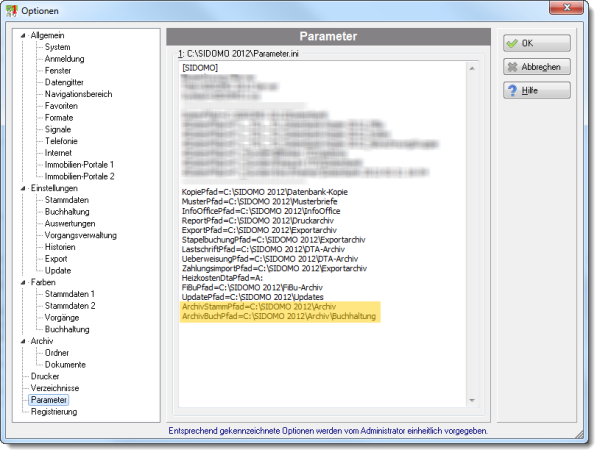Collapse the Einstellungen tree node
Viewport: 600px width, 455px height.
click(23, 188)
